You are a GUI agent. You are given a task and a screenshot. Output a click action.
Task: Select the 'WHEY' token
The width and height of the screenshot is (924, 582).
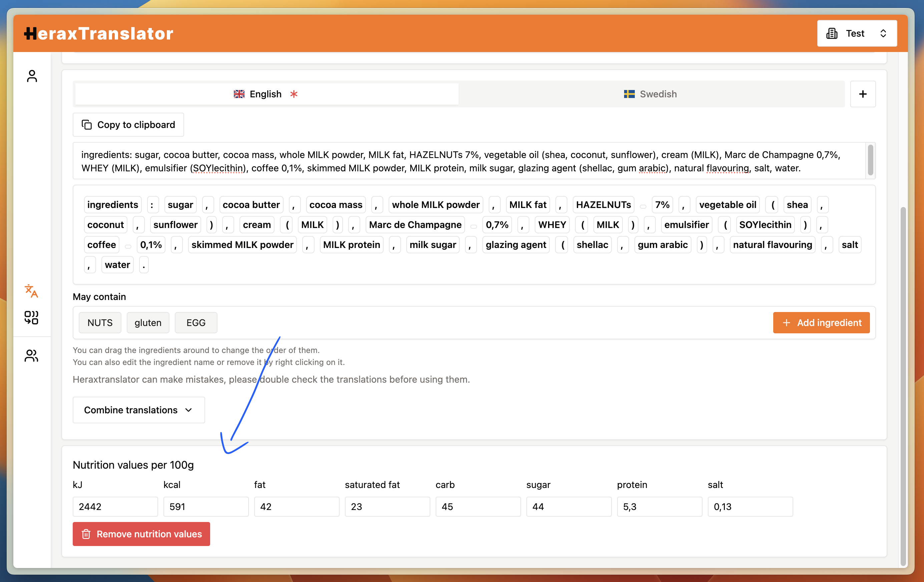[x=552, y=225]
